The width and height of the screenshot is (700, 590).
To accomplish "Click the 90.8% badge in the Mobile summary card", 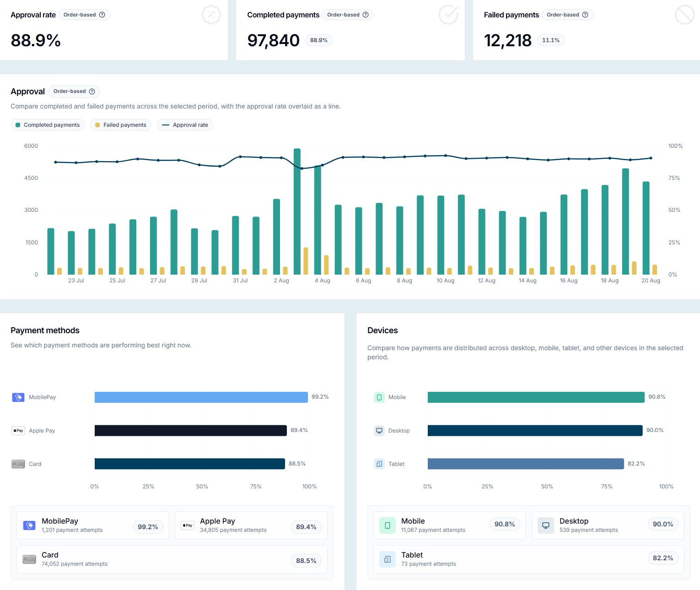I will tap(505, 525).
